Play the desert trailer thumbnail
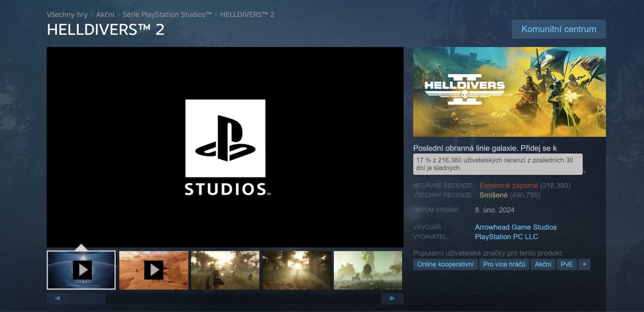Viewport: 644px width, 312px height. click(x=154, y=270)
